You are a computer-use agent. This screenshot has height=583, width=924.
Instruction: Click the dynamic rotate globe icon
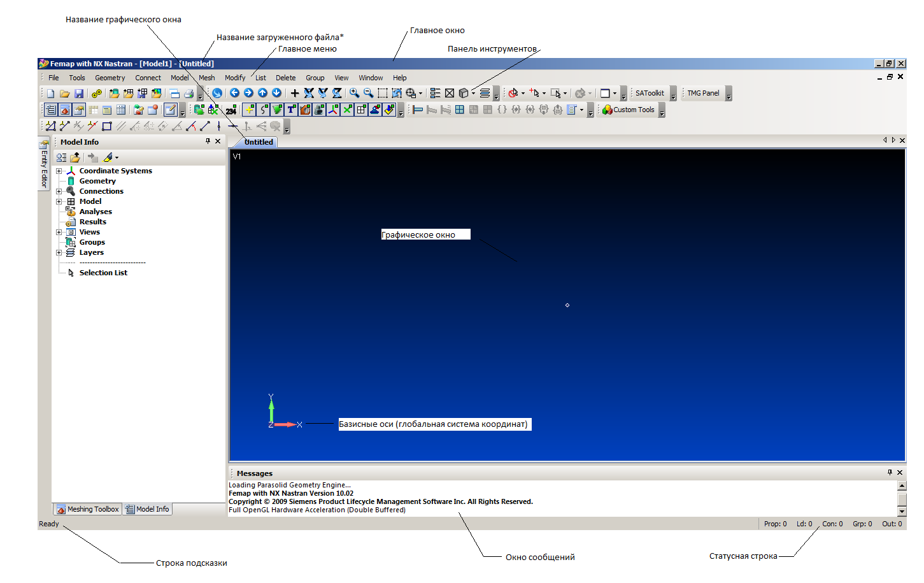(x=217, y=93)
